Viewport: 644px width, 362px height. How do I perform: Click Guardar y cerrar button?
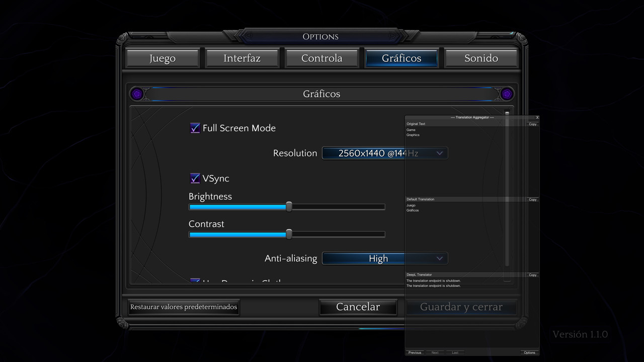pyautogui.click(x=461, y=307)
